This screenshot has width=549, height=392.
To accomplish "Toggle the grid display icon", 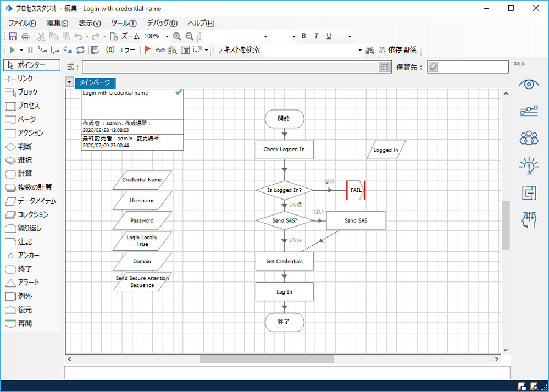I will [x=197, y=49].
